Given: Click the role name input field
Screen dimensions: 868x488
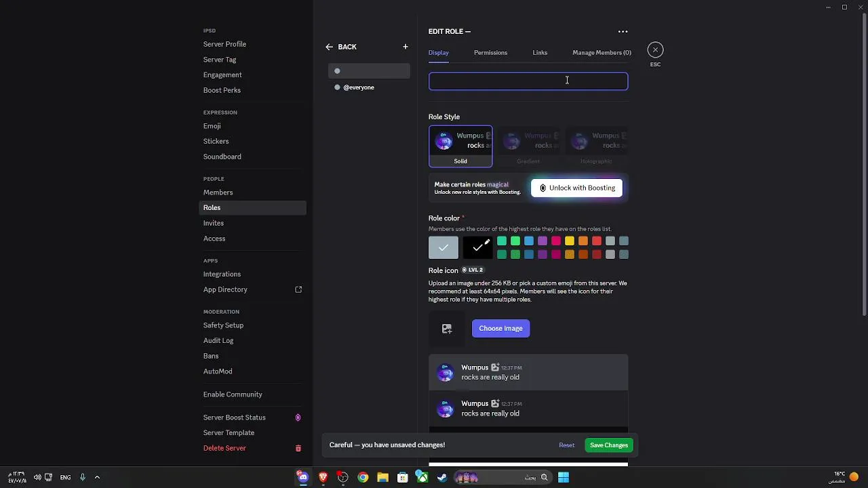Looking at the screenshot, I should pyautogui.click(x=528, y=81).
